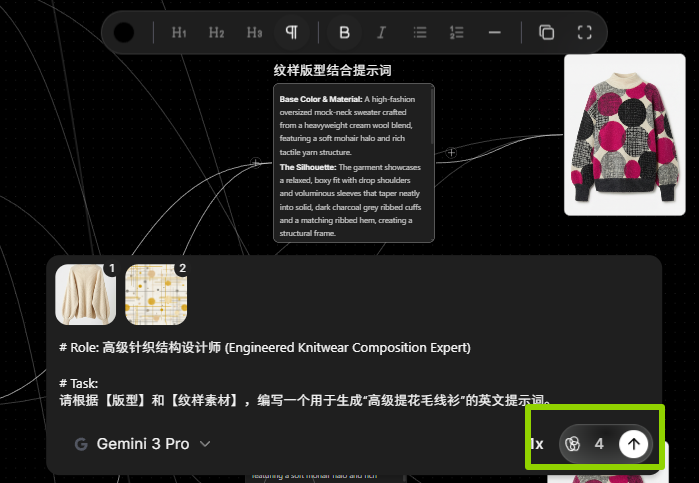Toggle bold text formatting
The image size is (699, 483).
click(x=345, y=32)
